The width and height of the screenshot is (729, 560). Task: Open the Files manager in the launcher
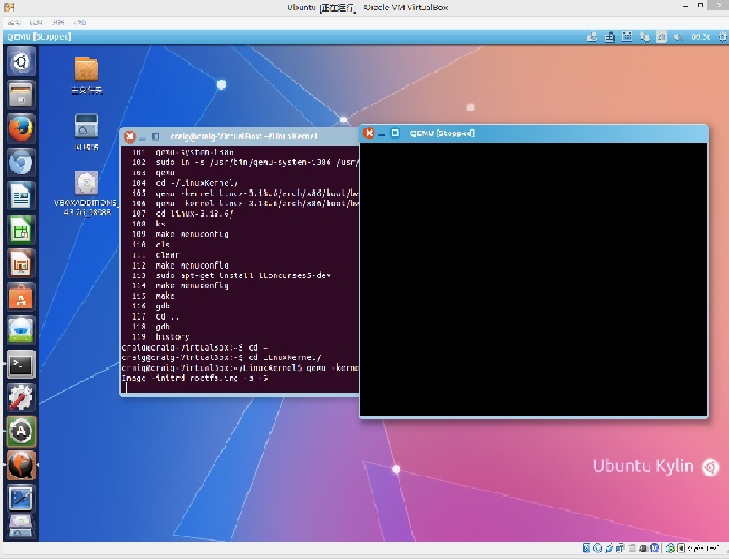tap(21, 95)
